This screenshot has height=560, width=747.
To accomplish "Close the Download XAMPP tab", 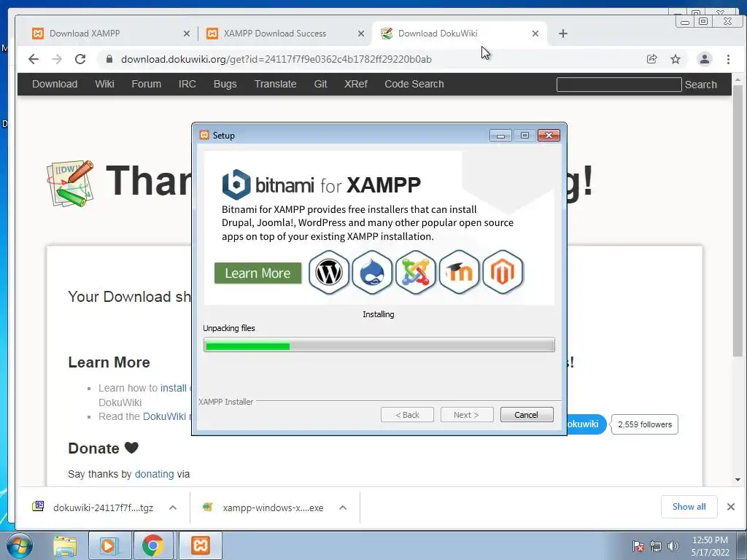I will (187, 34).
